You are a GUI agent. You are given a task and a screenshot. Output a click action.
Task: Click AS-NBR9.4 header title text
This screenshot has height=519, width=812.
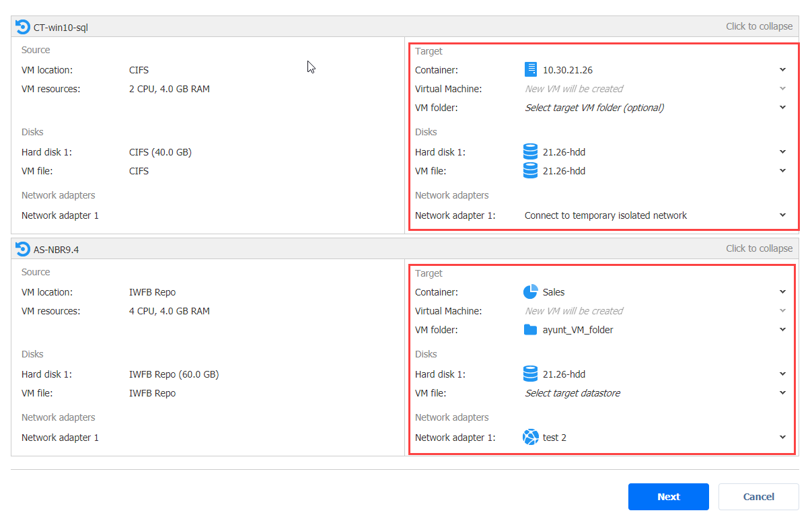pos(57,250)
